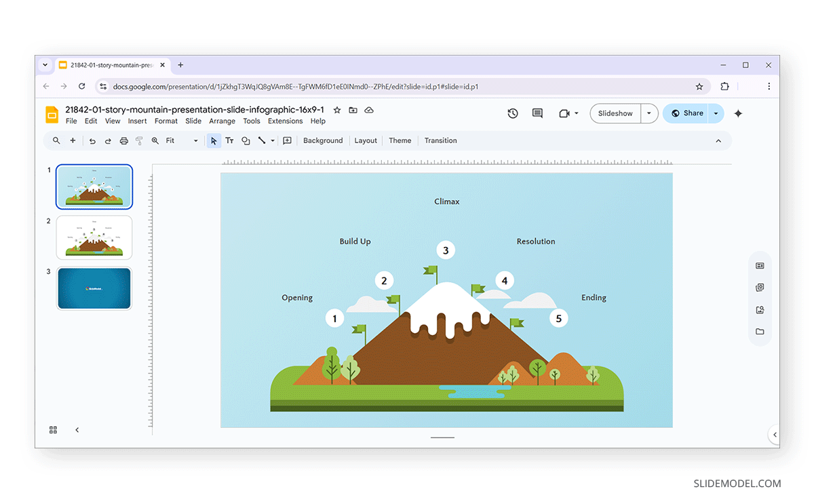Open the Insert menu
The width and height of the screenshot is (814, 504).
137,121
